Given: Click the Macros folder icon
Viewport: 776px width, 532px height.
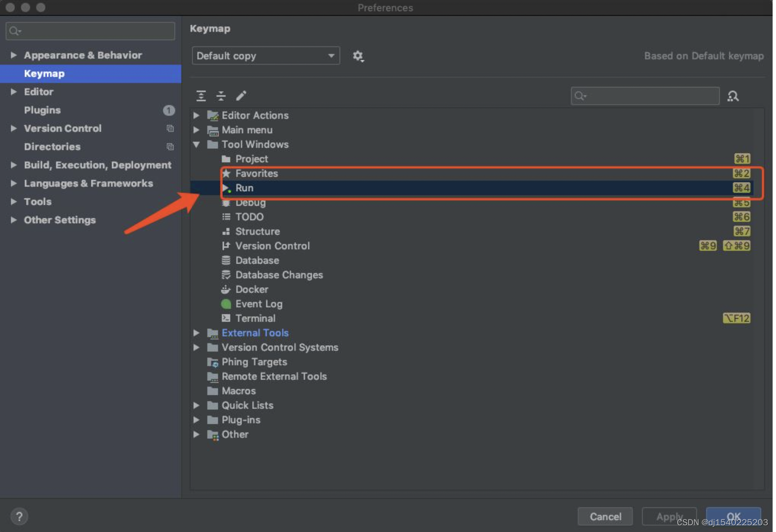Looking at the screenshot, I should (x=213, y=391).
